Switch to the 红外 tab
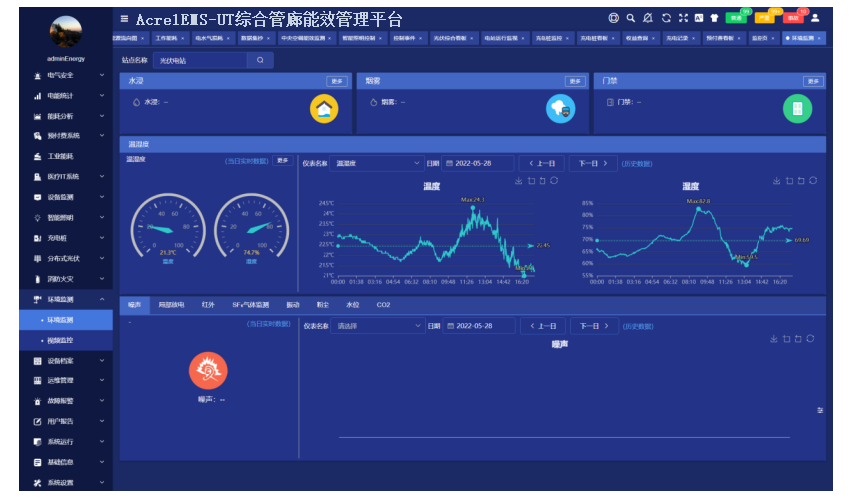The image size is (868, 499). (x=208, y=304)
